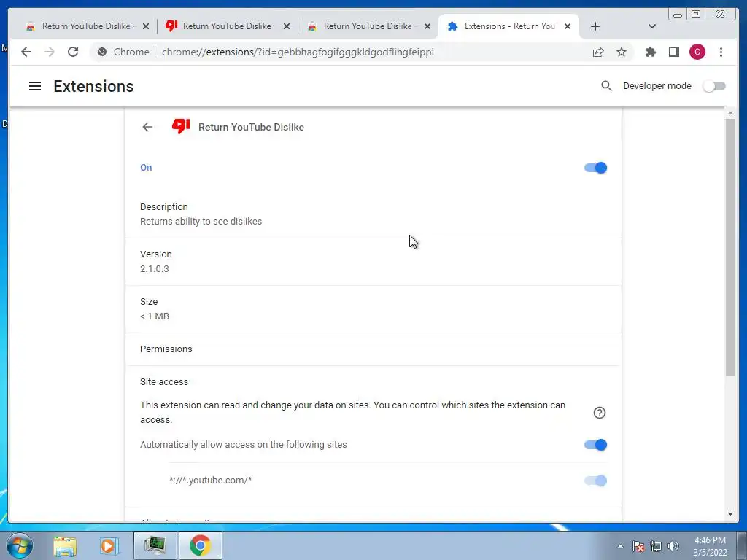Open the Extensions puzzle toolbar icon

click(650, 52)
